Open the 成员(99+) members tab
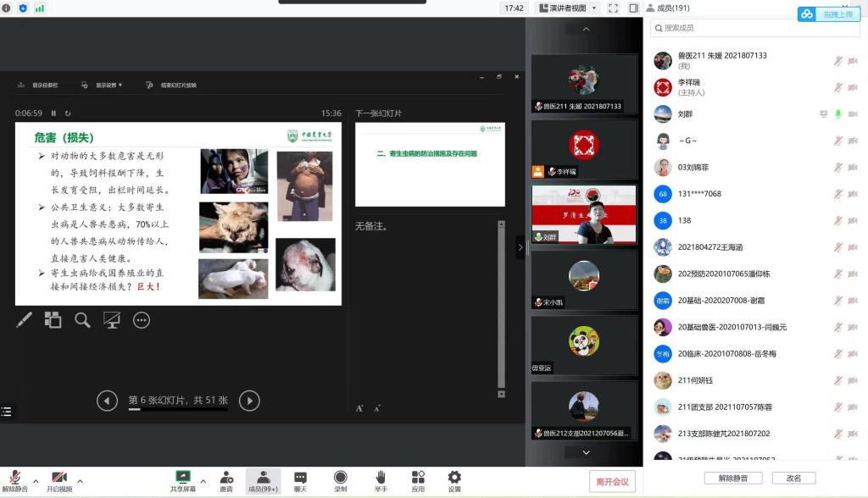The image size is (868, 498). pos(264,480)
